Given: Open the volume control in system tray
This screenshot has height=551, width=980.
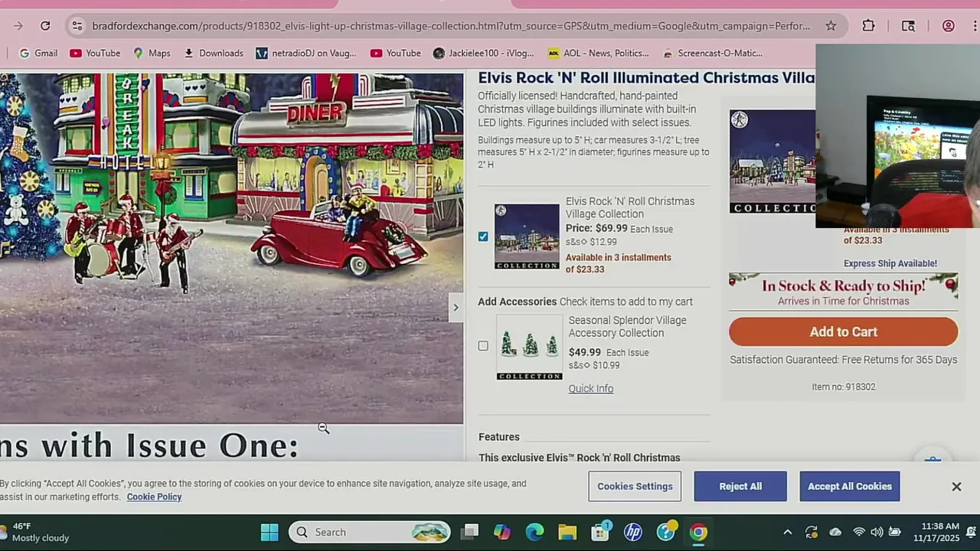Looking at the screenshot, I should (877, 532).
